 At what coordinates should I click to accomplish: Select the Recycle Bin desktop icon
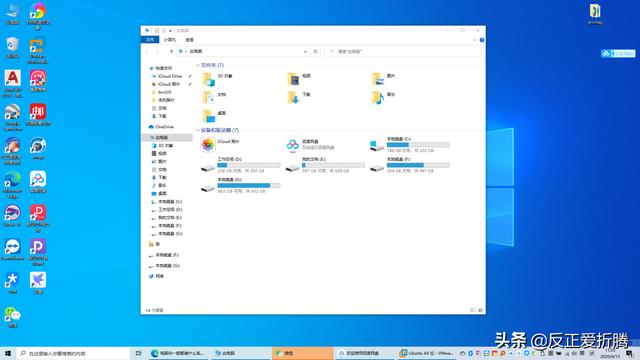[13, 48]
